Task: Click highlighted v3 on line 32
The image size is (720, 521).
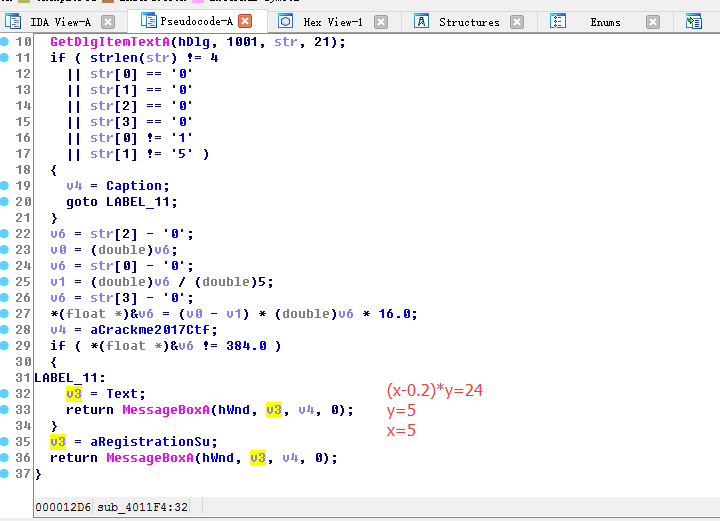Action: coord(74,394)
